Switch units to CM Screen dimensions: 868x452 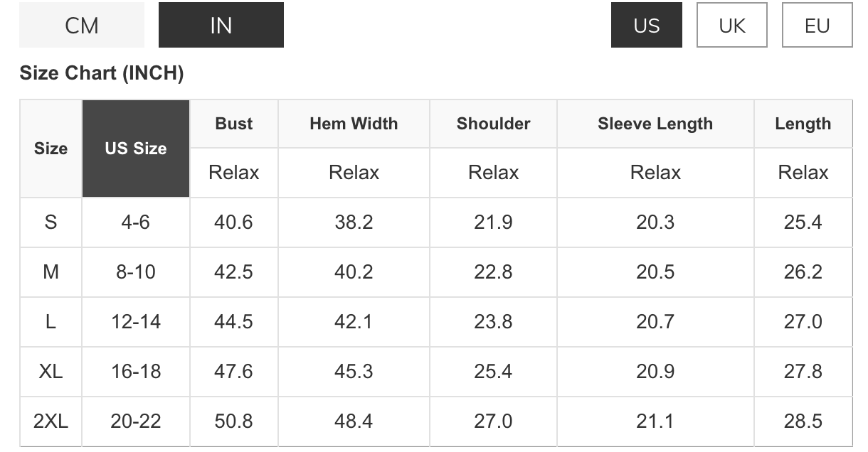point(81,26)
